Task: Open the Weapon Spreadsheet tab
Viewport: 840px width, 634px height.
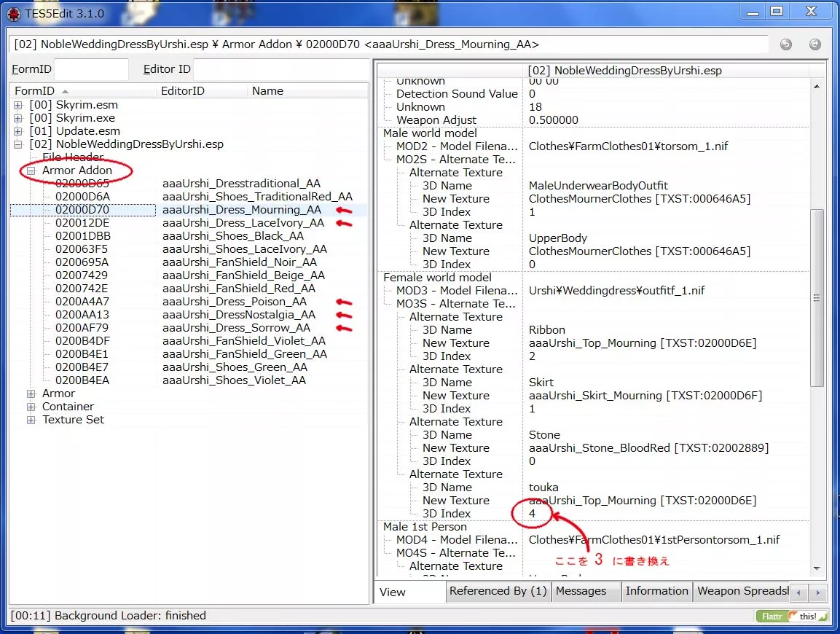Action: point(742,591)
